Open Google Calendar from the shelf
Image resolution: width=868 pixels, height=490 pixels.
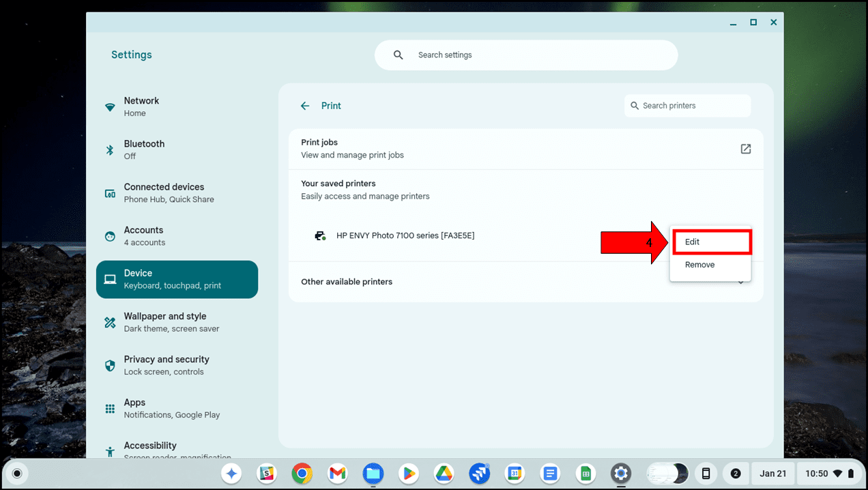pos(515,473)
